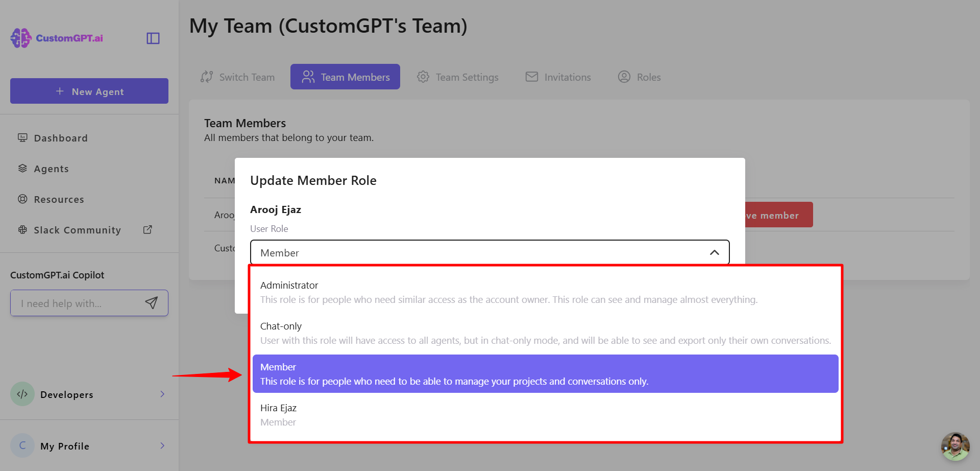The height and width of the screenshot is (471, 980).
Task: Click the 'Update Member Role' dialog title
Action: pos(313,180)
